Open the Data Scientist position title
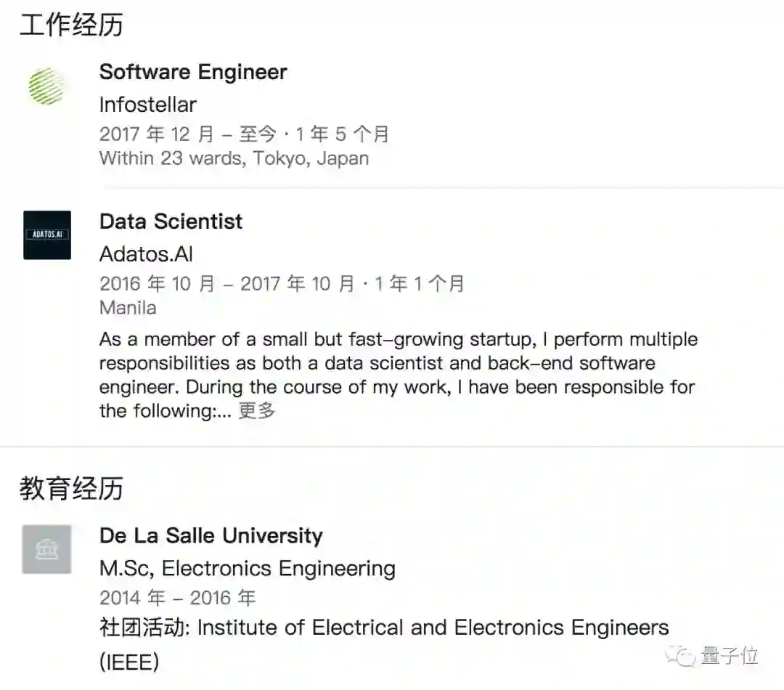The width and height of the screenshot is (784, 690). click(171, 222)
